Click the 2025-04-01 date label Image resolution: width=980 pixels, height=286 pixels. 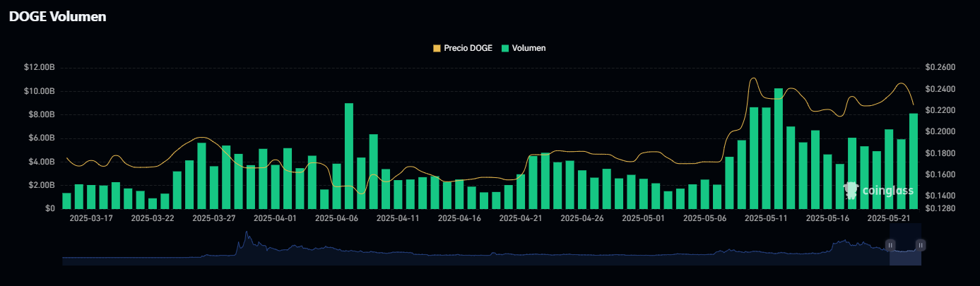[x=276, y=218]
